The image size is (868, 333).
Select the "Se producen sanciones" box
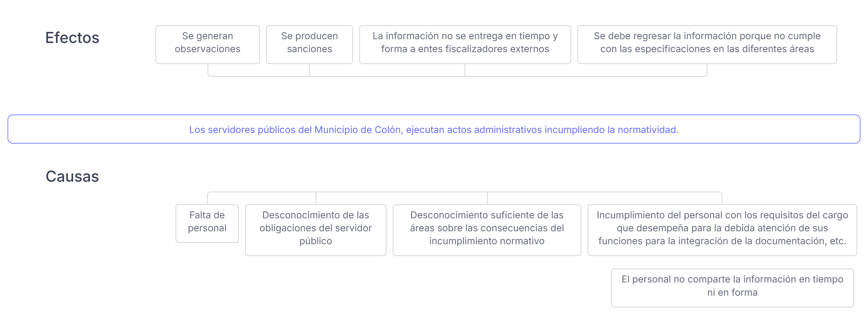(309, 44)
